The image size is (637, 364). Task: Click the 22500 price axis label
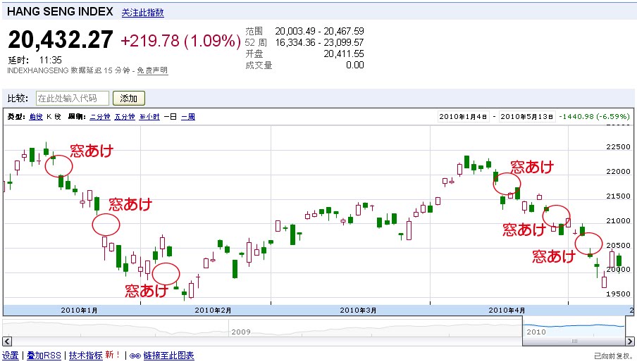click(618, 147)
